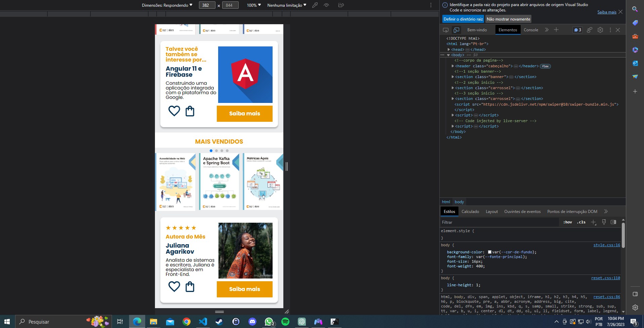Click the heart icon on Angular card
The image size is (644, 328).
tap(174, 111)
